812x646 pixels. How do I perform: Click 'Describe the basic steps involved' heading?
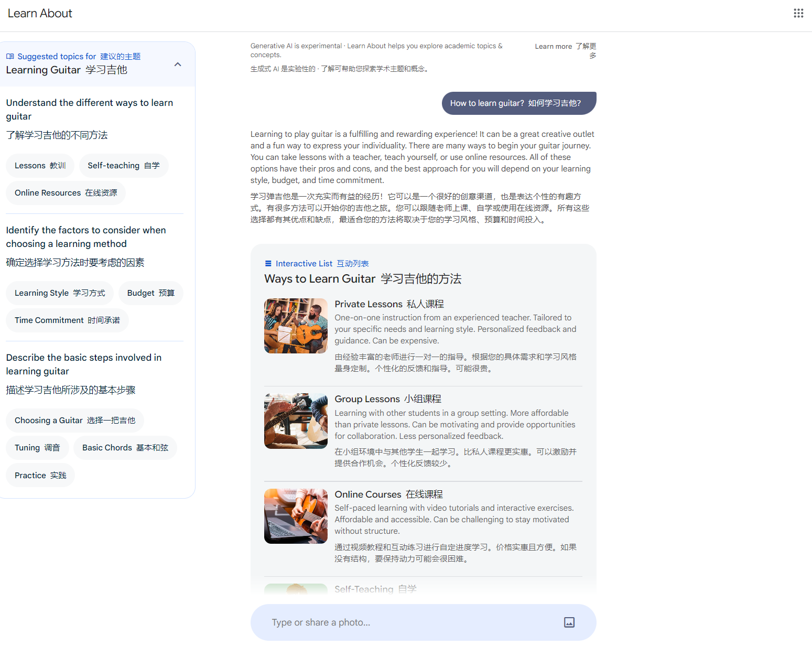click(84, 364)
